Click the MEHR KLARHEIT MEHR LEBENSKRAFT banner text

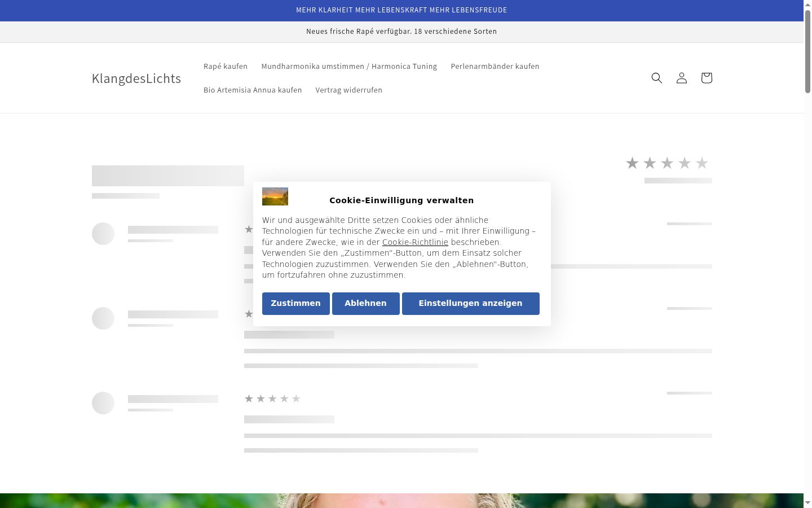(401, 10)
